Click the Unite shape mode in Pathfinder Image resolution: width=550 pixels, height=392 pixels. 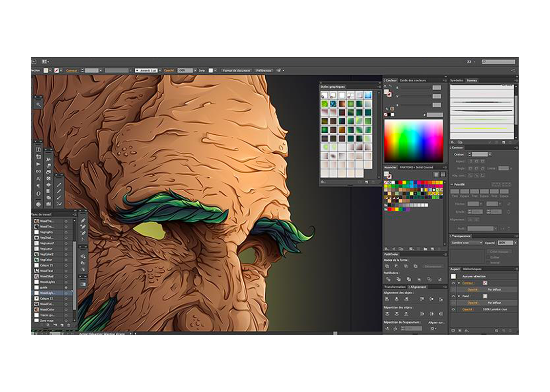(x=388, y=267)
